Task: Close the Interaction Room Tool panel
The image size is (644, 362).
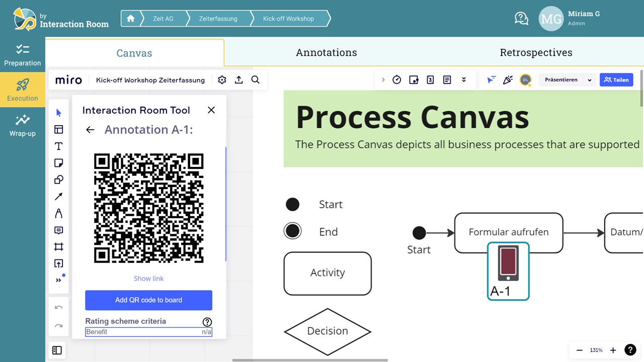Action: (x=211, y=110)
